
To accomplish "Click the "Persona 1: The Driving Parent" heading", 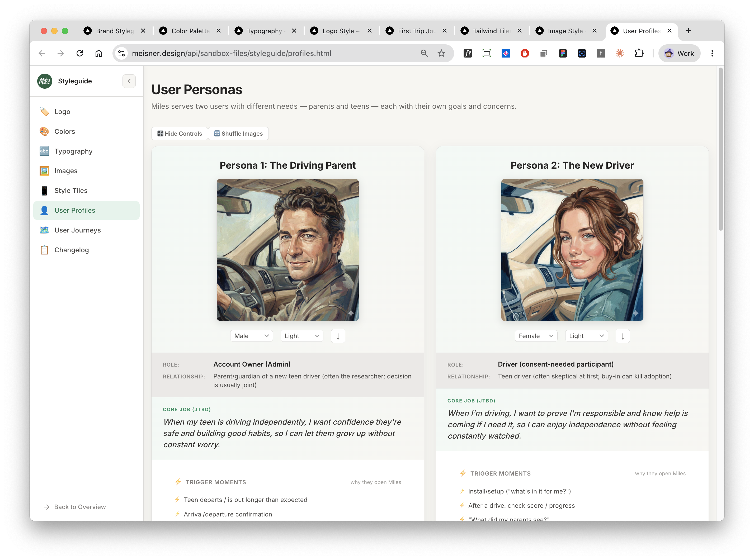I will (x=288, y=165).
